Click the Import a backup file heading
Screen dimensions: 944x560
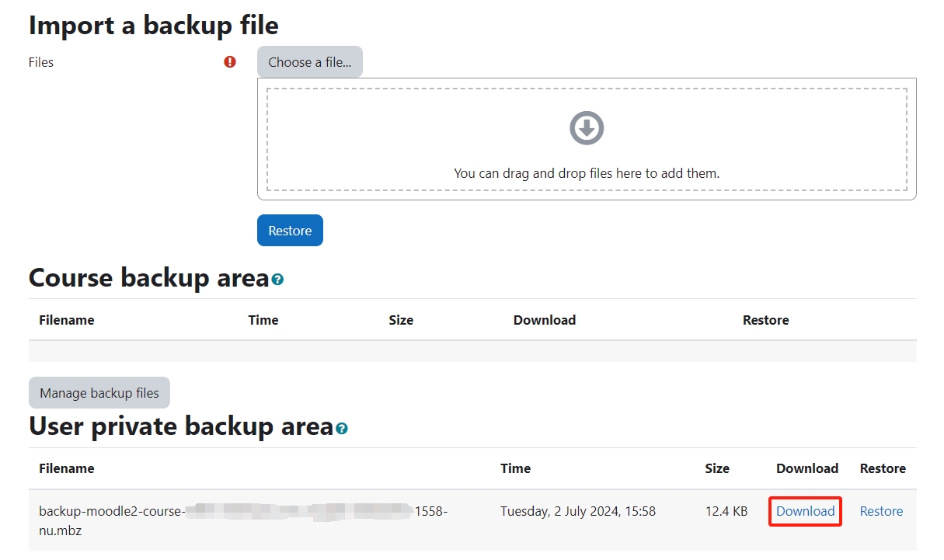coord(153,25)
